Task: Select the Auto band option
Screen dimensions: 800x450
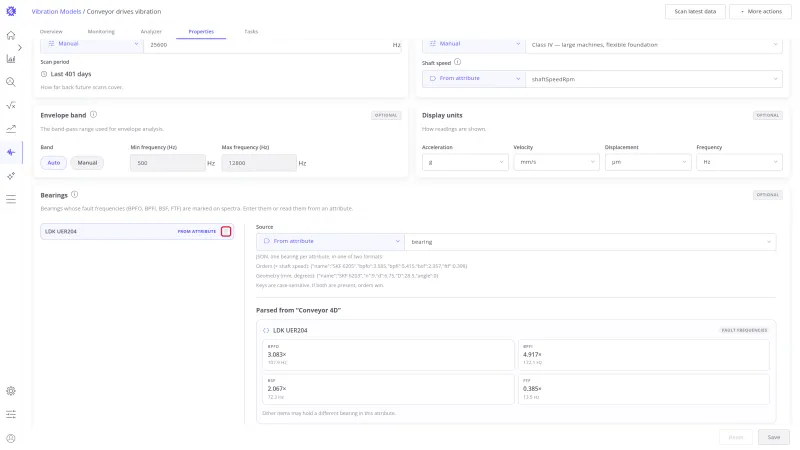Action: tap(54, 163)
